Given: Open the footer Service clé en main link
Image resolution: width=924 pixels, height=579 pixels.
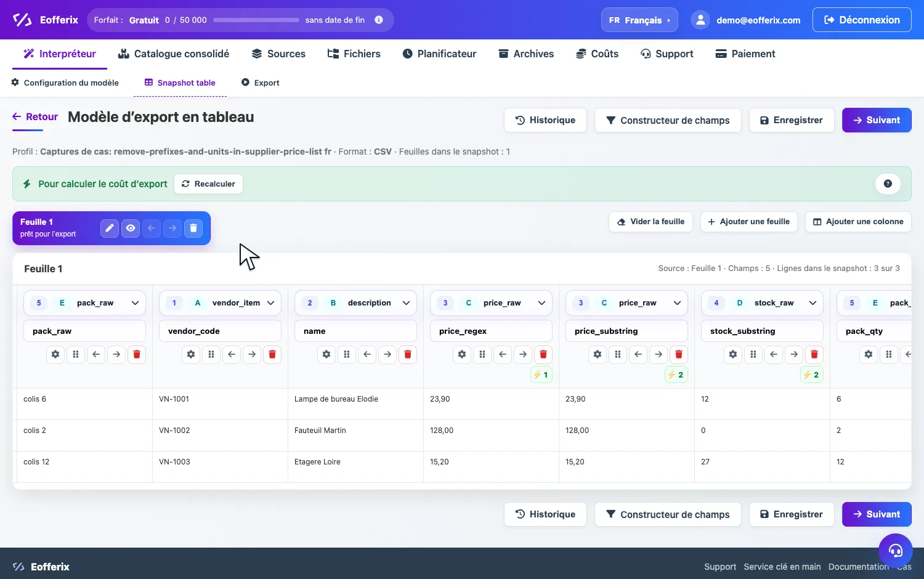Looking at the screenshot, I should pyautogui.click(x=782, y=567).
